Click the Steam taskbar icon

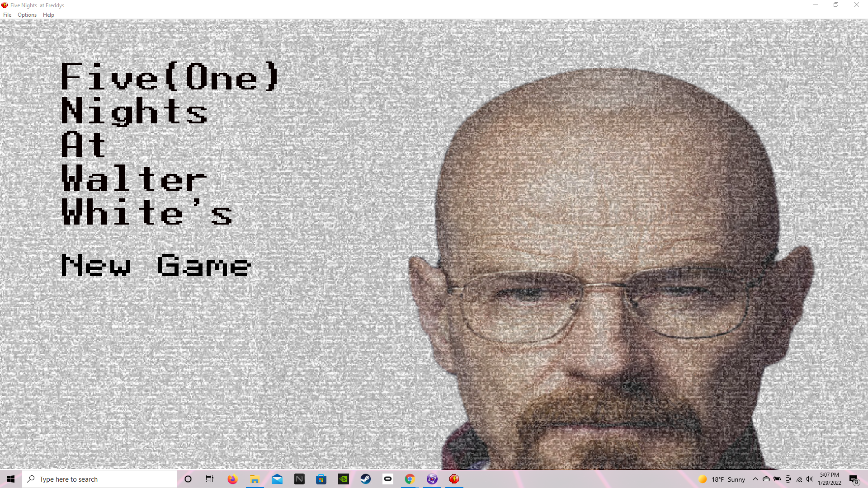tap(365, 479)
